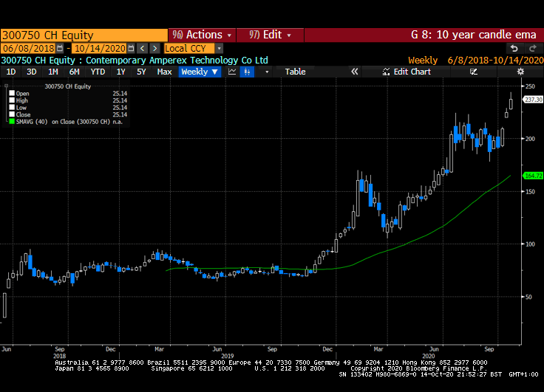Collapse panel with double chevron icon
The height and width of the screenshot is (392, 544).
tap(354, 72)
